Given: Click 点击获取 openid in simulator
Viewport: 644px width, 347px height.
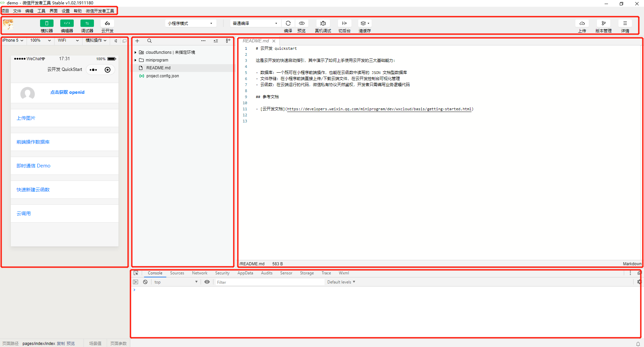Looking at the screenshot, I should (67, 92).
